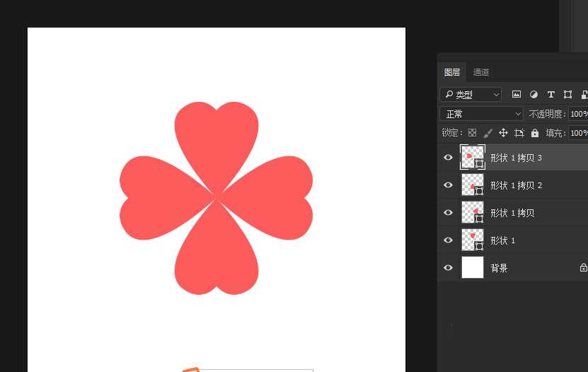Click the pixel layer filter icon

click(x=517, y=94)
